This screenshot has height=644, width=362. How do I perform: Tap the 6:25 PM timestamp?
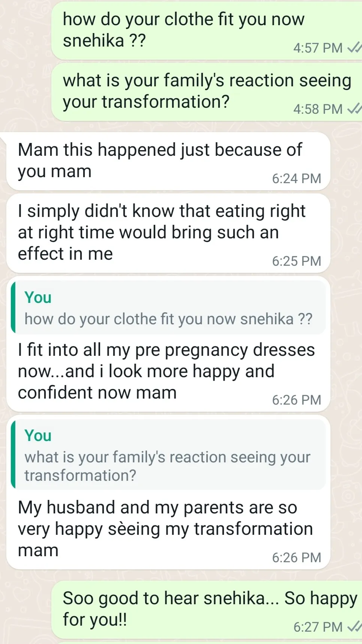point(296,261)
